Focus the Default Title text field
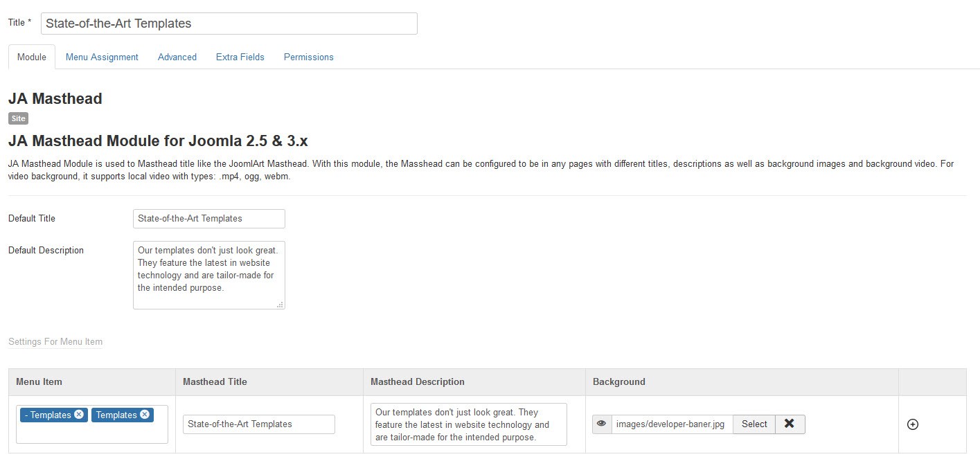The image size is (980, 468). coord(209,219)
